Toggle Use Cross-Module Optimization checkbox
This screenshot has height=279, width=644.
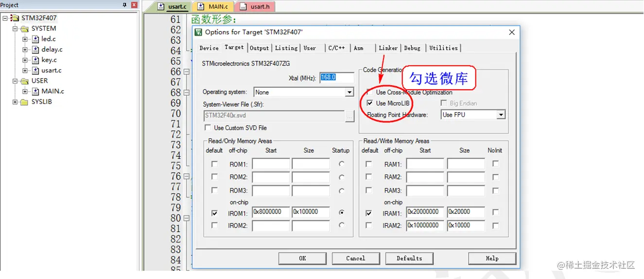coord(370,92)
